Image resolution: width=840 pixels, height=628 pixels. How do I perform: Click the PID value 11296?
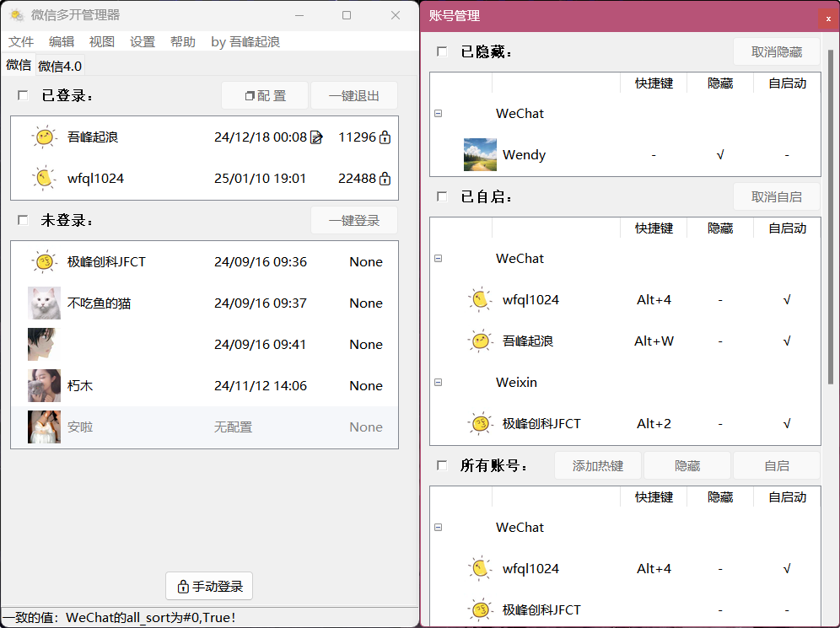click(x=357, y=137)
